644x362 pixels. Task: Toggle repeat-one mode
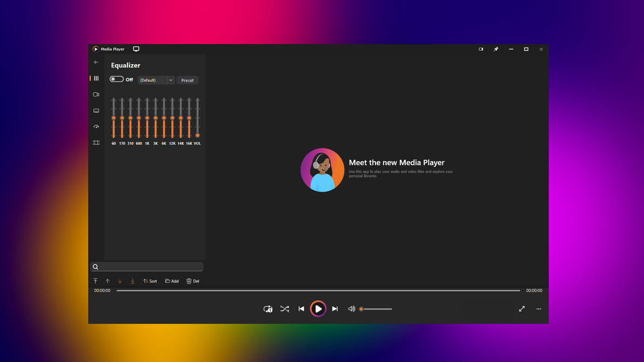point(268,309)
